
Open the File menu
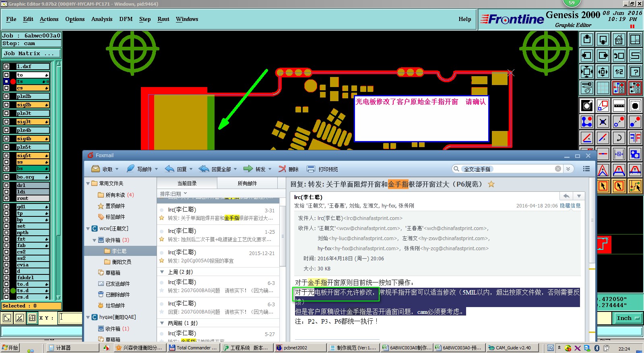11,19
